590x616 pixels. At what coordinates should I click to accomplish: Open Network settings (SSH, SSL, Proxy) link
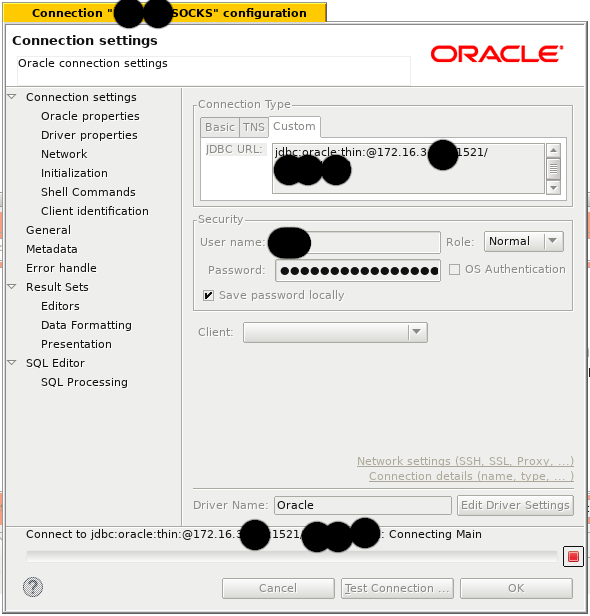pyautogui.click(x=465, y=461)
